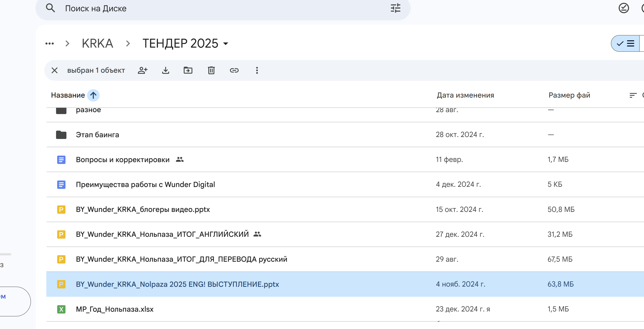Click the move to folder icon
The width and height of the screenshot is (644, 329).
188,70
